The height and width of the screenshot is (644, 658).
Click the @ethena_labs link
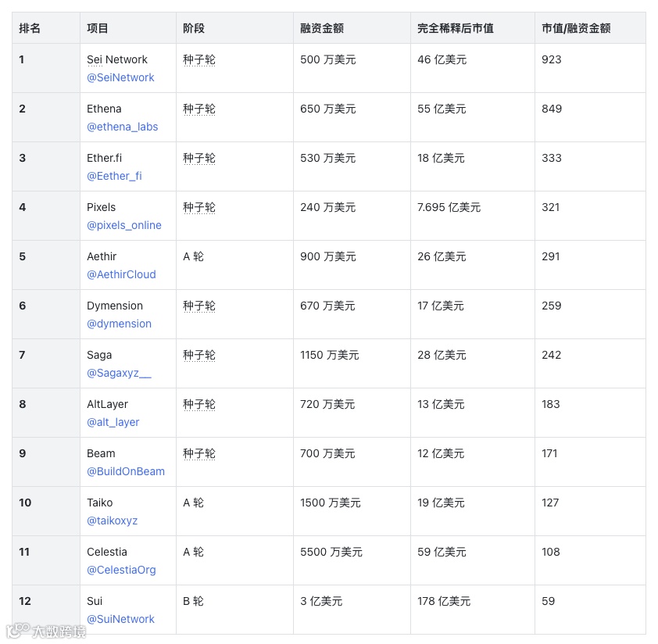(122, 127)
